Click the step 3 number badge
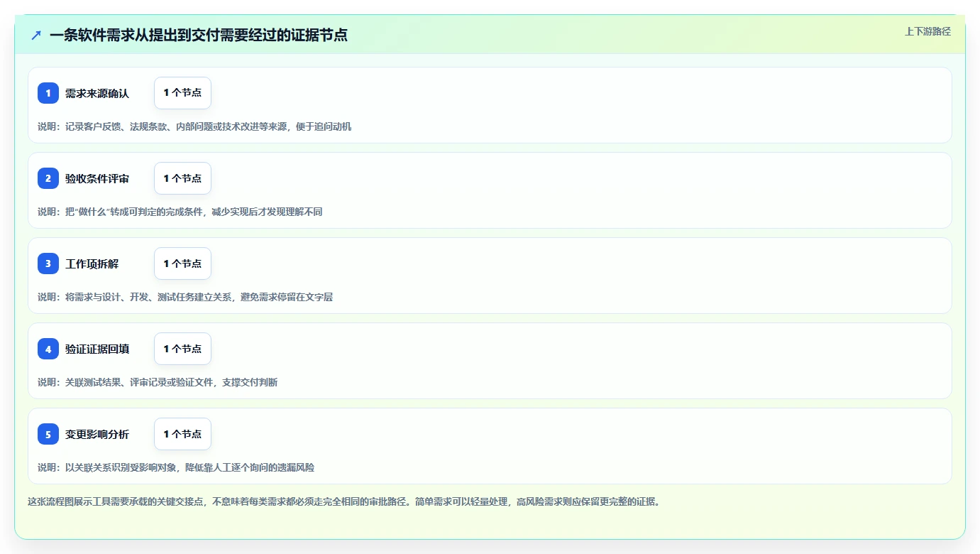 (x=48, y=264)
